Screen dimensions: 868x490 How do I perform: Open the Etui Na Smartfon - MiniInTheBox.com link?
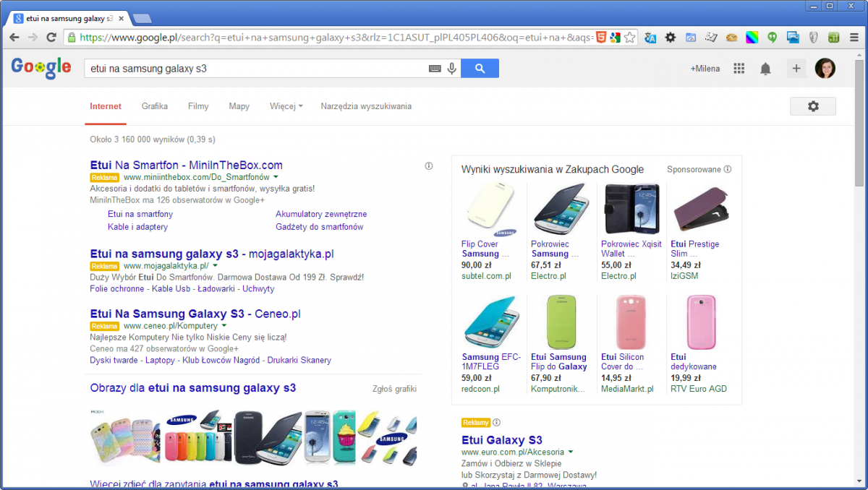tap(187, 165)
